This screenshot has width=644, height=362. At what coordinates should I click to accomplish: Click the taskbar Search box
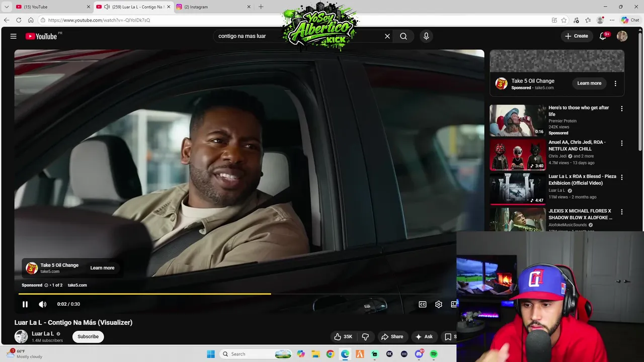tap(257, 354)
